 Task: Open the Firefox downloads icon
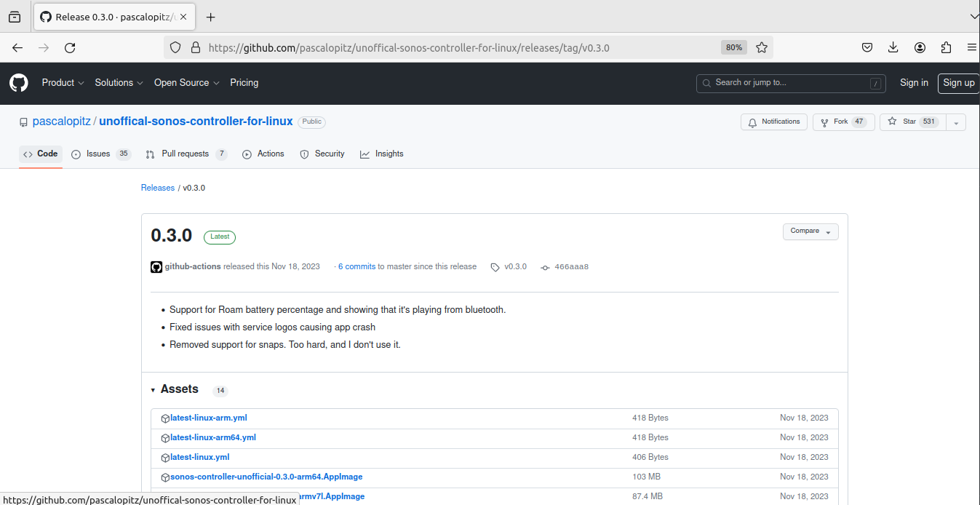(893, 47)
